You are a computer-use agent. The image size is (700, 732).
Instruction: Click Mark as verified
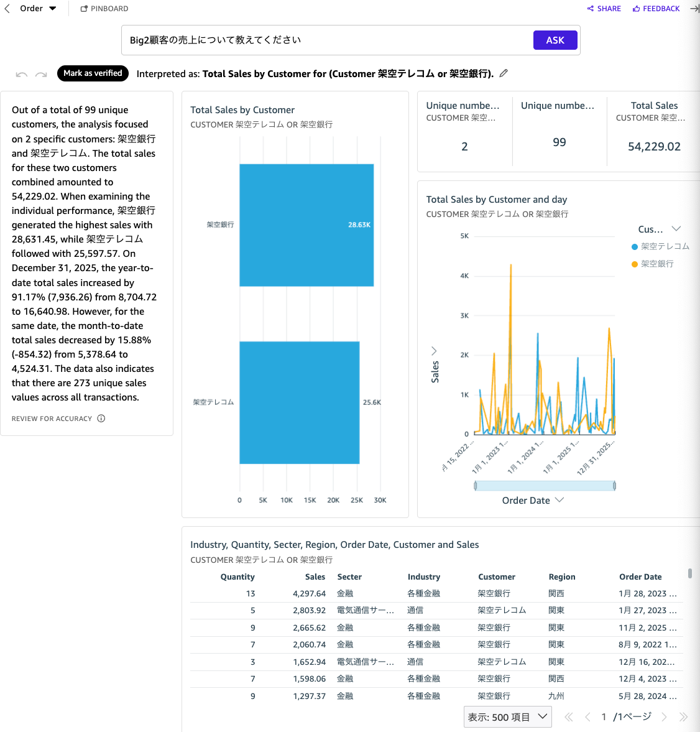(93, 73)
